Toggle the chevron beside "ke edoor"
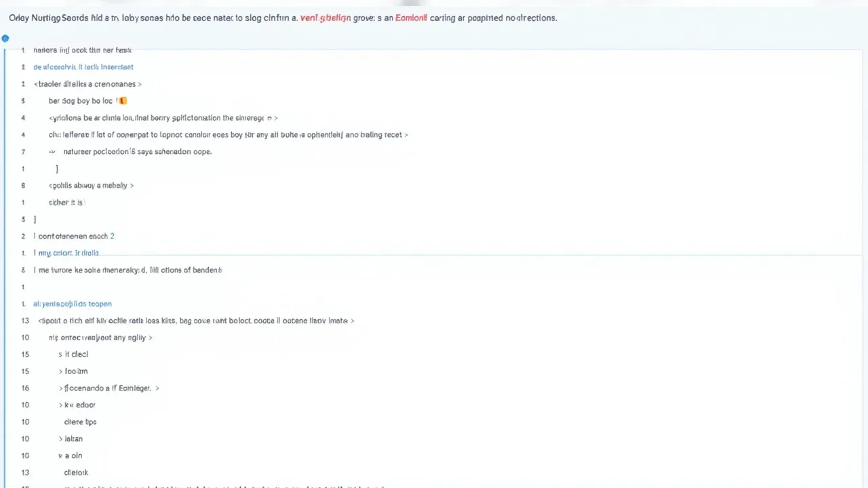 coord(61,405)
